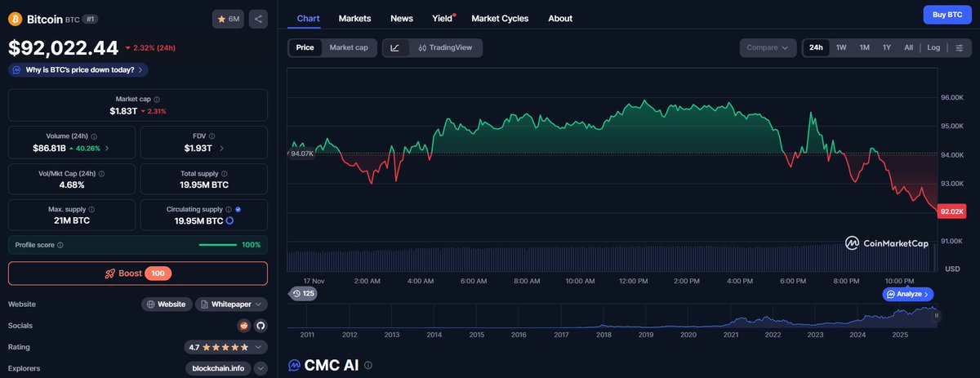This screenshot has width=980, height=378.
Task: Click circulating supply progress ring icon
Action: (229, 221)
